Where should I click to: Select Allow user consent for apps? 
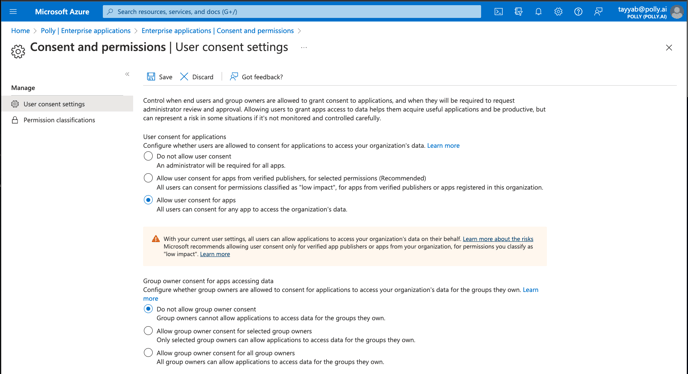tap(148, 200)
